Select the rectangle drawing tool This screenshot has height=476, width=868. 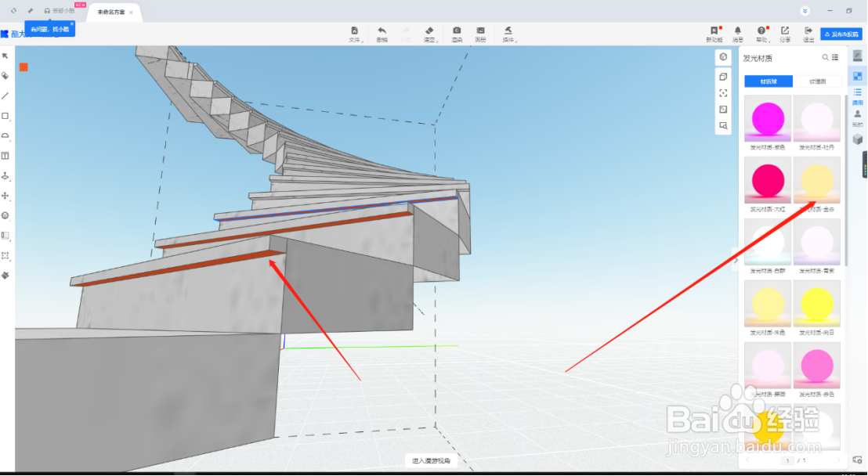(x=5, y=116)
